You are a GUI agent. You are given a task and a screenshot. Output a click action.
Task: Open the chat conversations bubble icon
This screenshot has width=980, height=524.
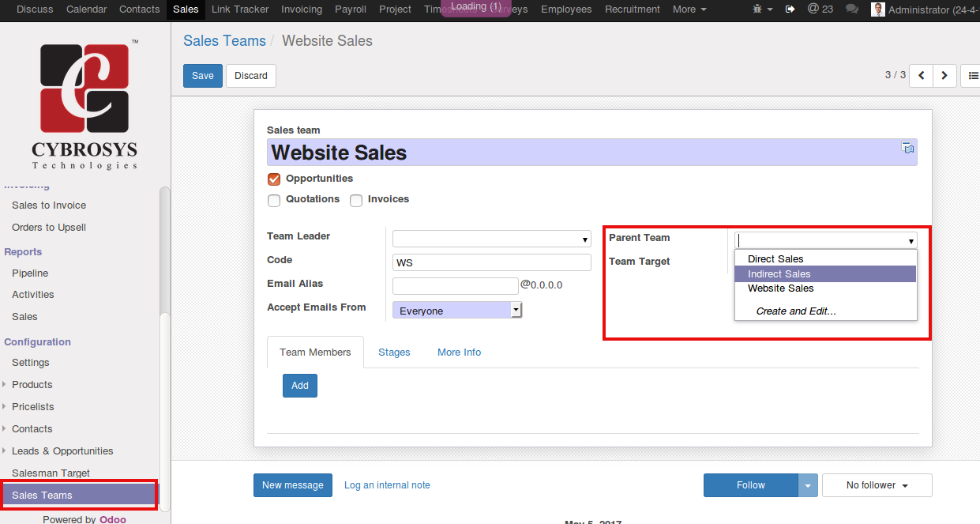pyautogui.click(x=852, y=9)
